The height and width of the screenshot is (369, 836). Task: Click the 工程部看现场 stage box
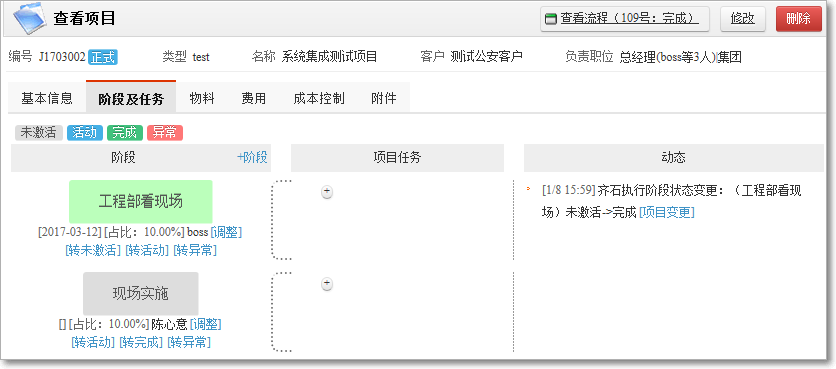(x=141, y=202)
